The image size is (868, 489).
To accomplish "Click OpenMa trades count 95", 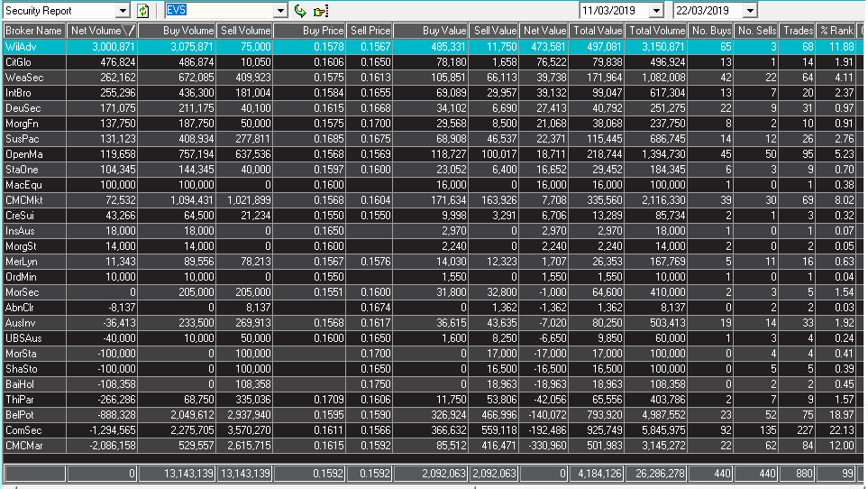I will pos(807,154).
